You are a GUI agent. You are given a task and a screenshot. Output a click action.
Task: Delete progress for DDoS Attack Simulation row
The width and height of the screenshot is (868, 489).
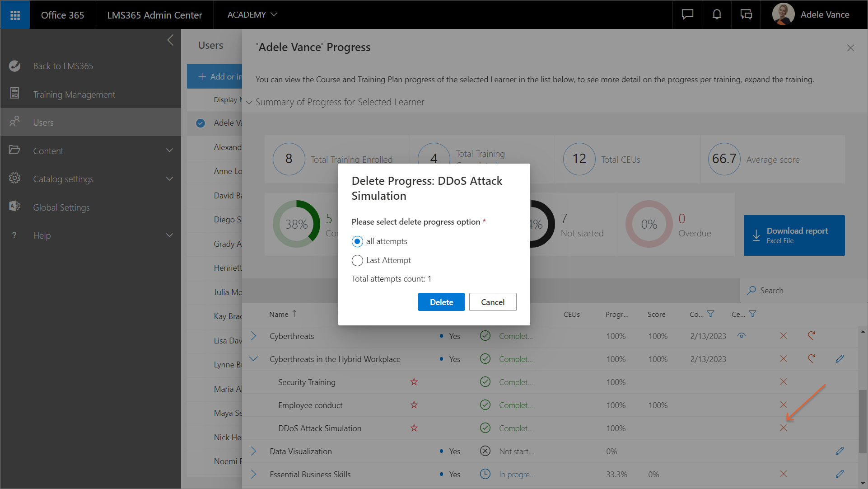784,428
